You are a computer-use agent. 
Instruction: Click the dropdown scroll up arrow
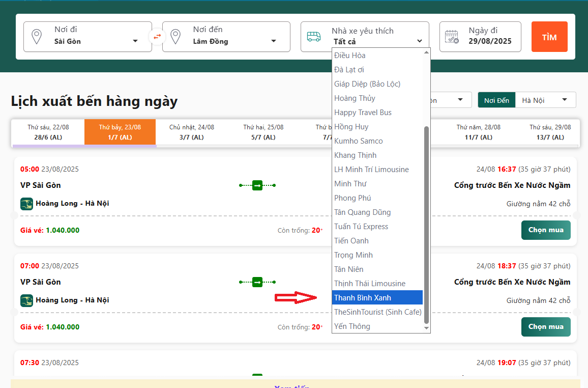tap(426, 52)
